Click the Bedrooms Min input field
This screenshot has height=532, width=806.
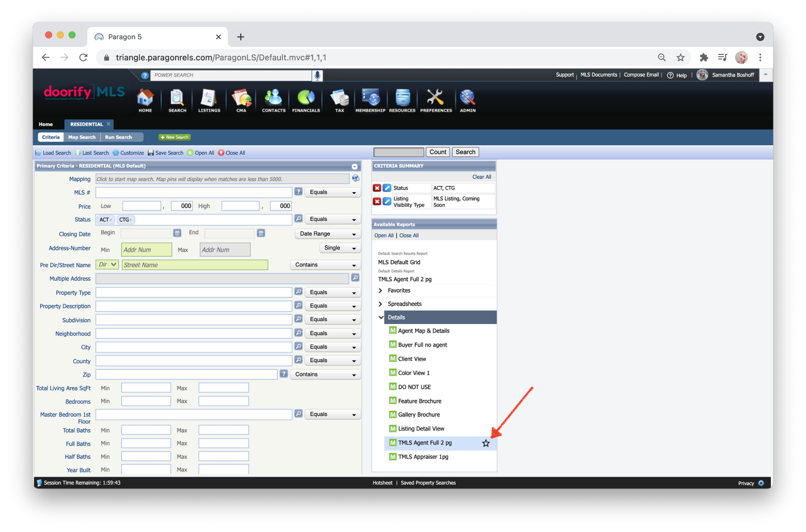coord(146,401)
